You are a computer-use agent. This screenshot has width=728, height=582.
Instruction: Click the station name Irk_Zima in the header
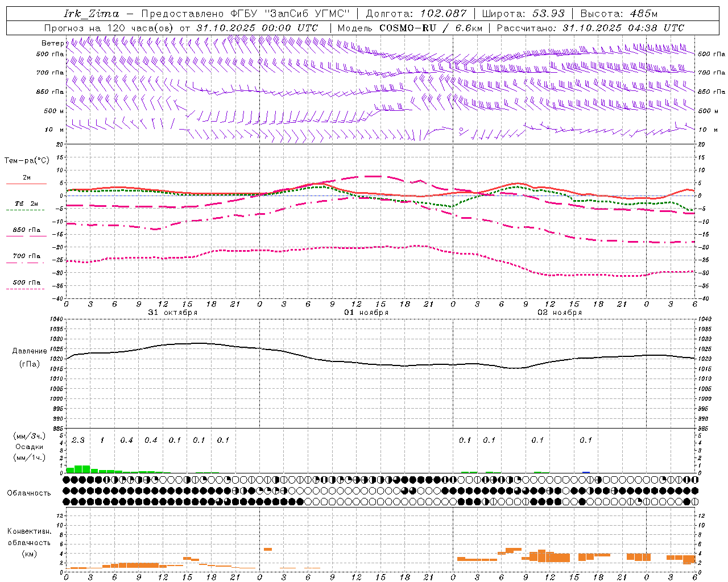(x=92, y=14)
